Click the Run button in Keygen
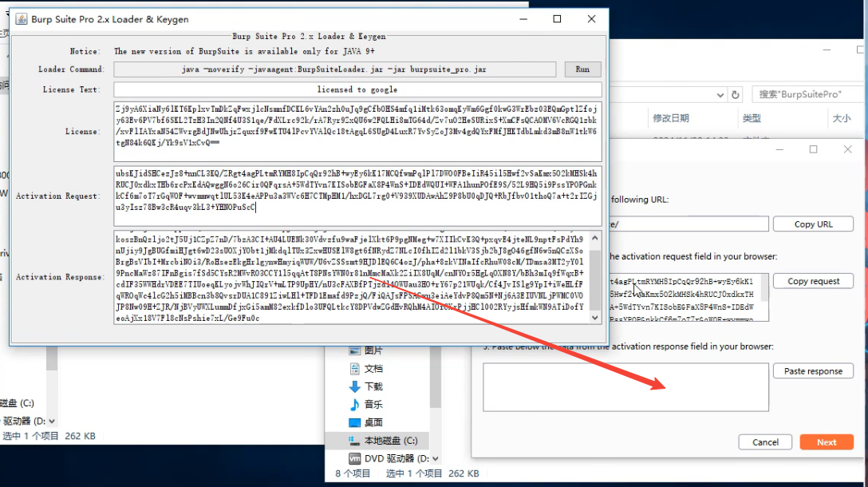The width and height of the screenshot is (868, 487). (582, 69)
